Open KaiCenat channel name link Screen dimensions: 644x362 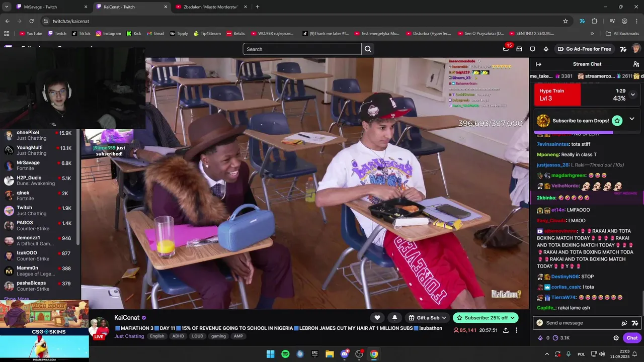pyautogui.click(x=127, y=318)
